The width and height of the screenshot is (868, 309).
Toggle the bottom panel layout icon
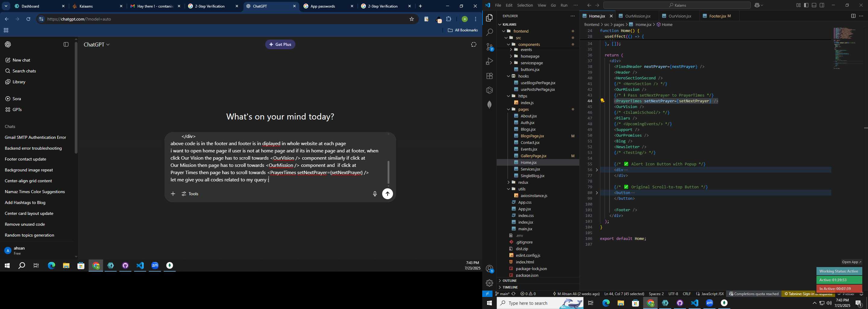pyautogui.click(x=814, y=5)
